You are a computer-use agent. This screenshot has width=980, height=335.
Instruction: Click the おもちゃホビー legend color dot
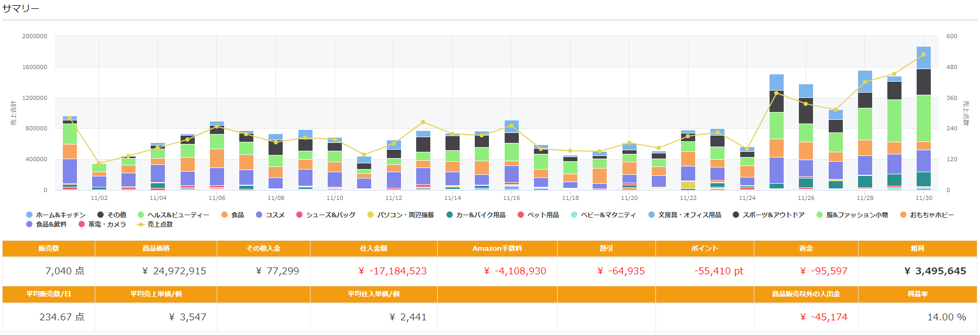coord(903,215)
